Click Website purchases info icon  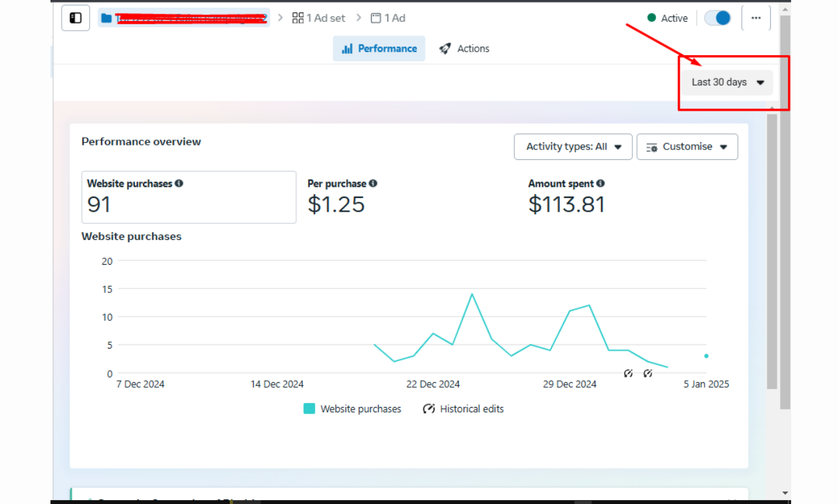[179, 184]
